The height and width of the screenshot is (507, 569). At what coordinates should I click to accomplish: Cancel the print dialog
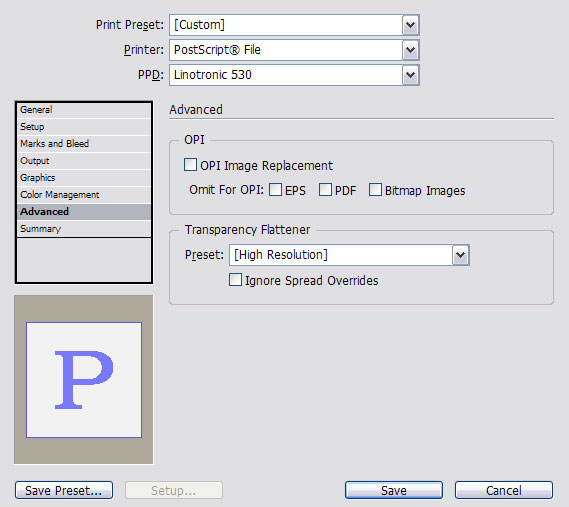(504, 490)
